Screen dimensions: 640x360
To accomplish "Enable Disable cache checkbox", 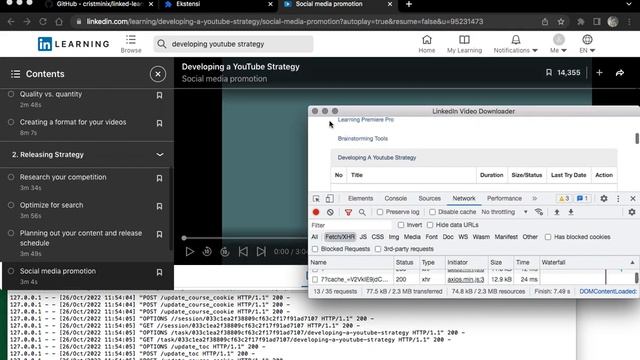I will pos(432,212).
